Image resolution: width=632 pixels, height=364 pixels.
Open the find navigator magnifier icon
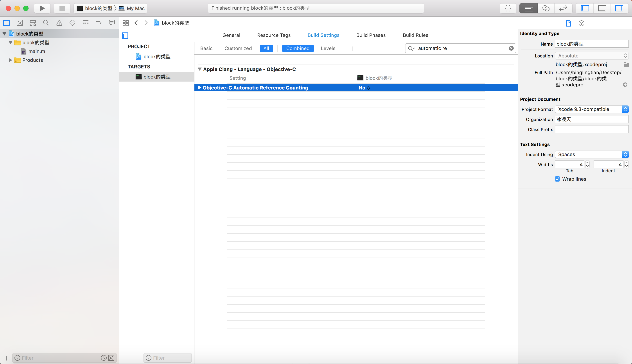(46, 23)
